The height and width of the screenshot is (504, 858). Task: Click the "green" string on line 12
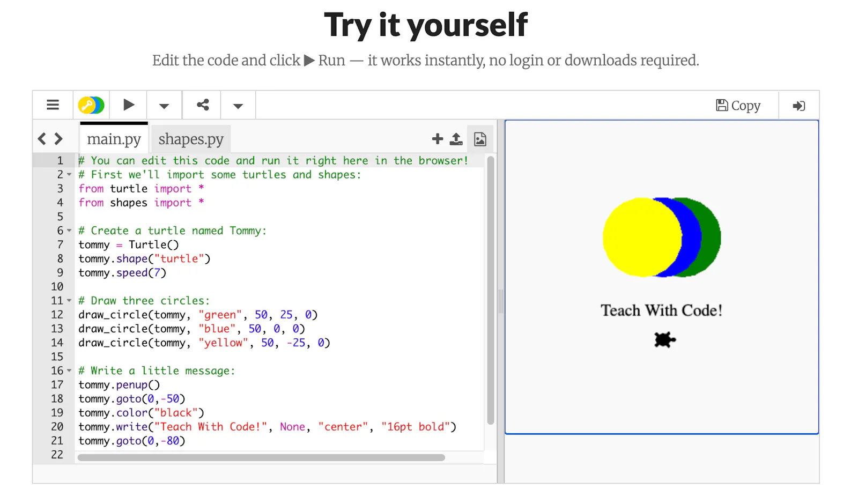click(220, 315)
